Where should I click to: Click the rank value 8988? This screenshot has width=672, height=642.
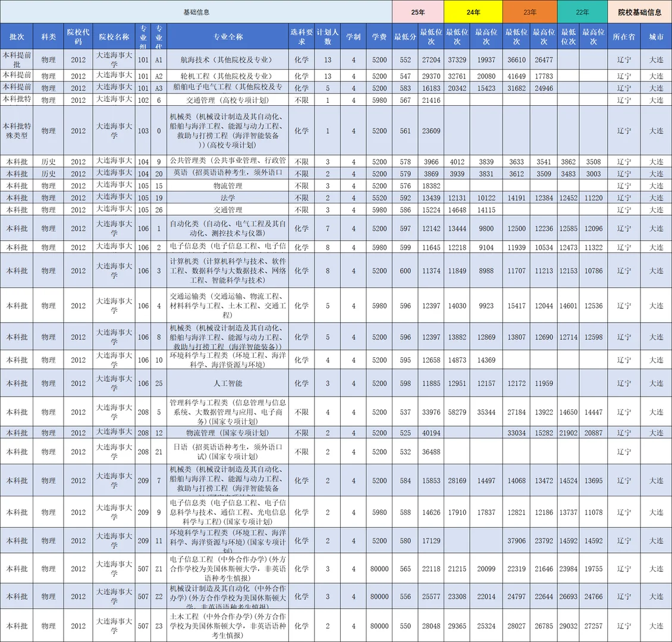486,270
